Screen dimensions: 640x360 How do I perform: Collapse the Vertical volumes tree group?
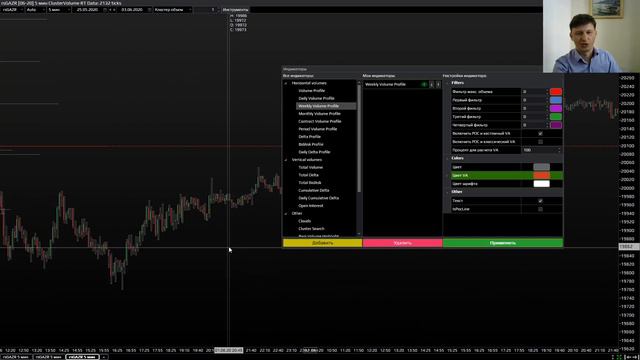[286, 160]
